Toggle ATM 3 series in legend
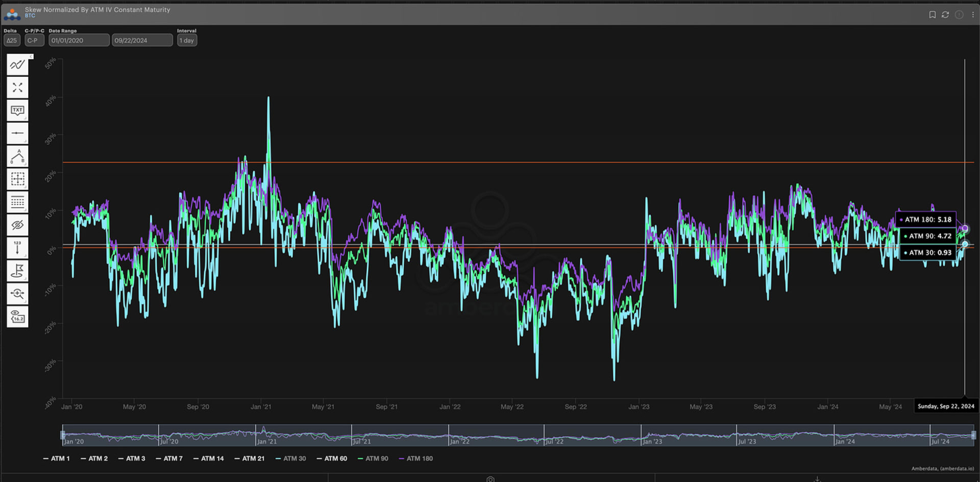The width and height of the screenshot is (980, 482). click(132, 459)
